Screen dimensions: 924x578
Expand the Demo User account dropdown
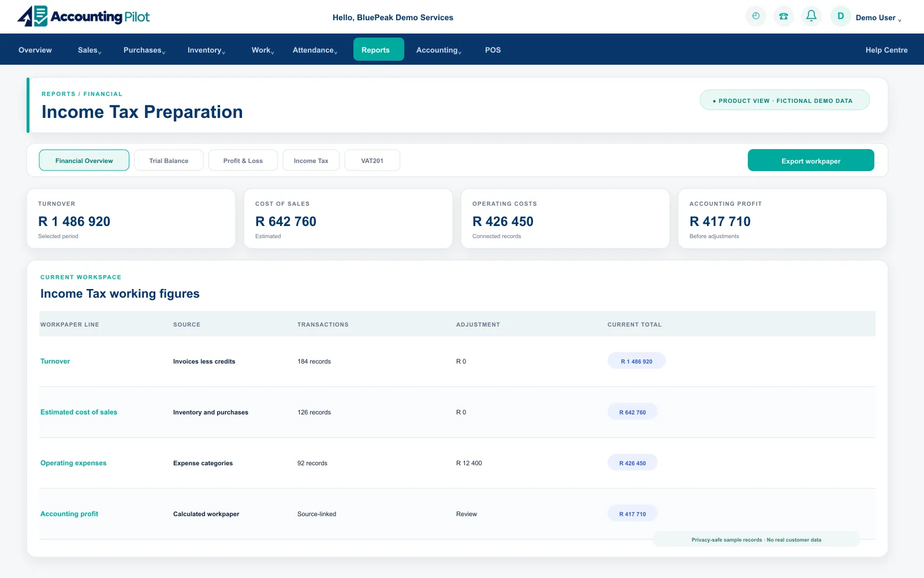(x=878, y=18)
